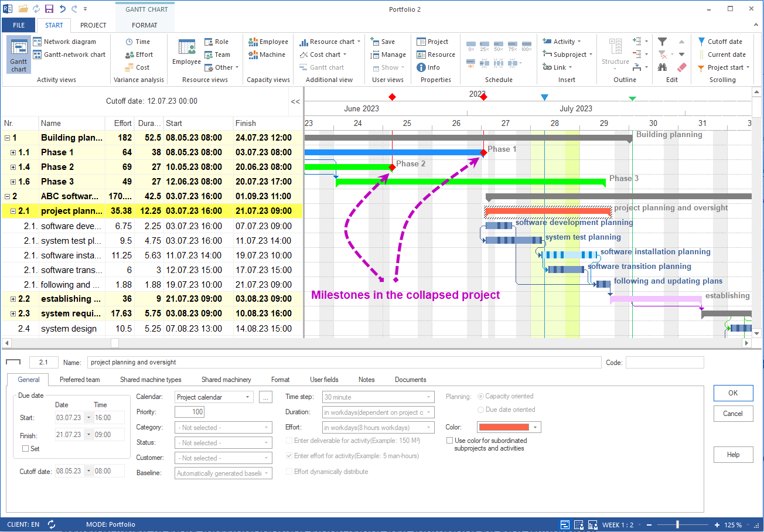The height and width of the screenshot is (532, 764).
Task: Click Manage user views
Action: 388,54
